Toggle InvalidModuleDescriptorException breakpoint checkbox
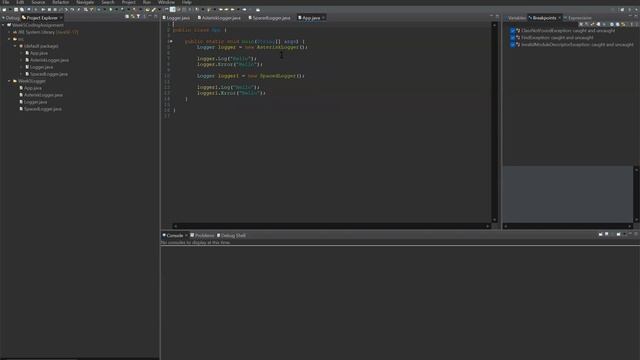The width and height of the screenshot is (640, 360). [x=513, y=44]
